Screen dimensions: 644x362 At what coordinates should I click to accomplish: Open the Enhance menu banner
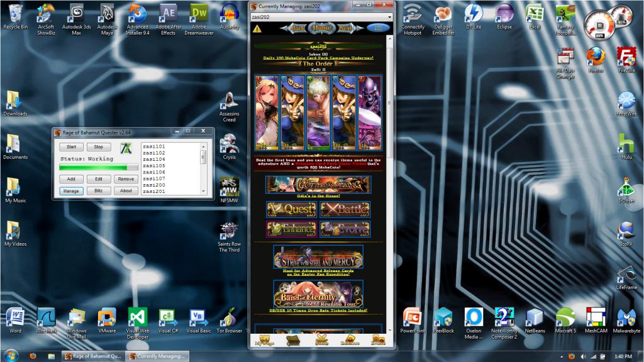[292, 229]
